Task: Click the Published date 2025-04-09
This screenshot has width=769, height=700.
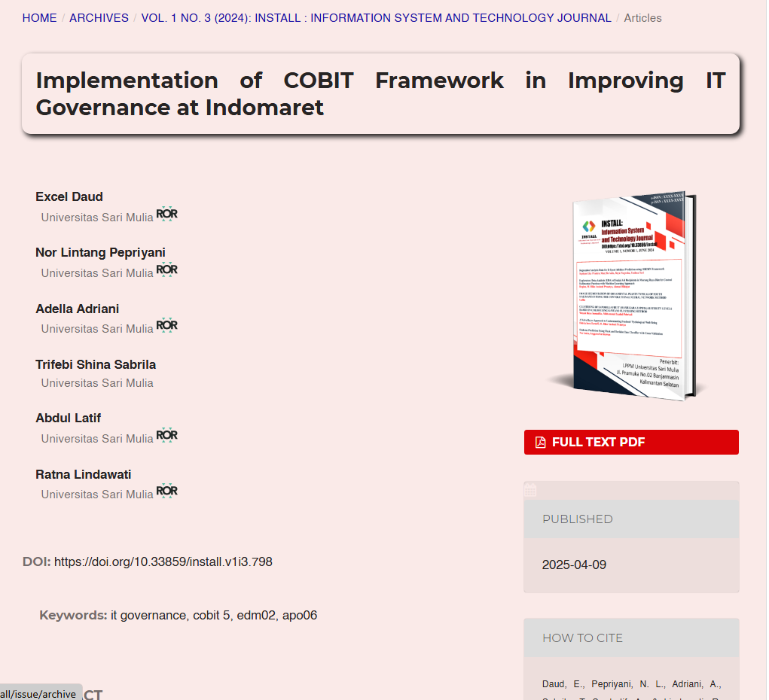Action: tap(574, 565)
